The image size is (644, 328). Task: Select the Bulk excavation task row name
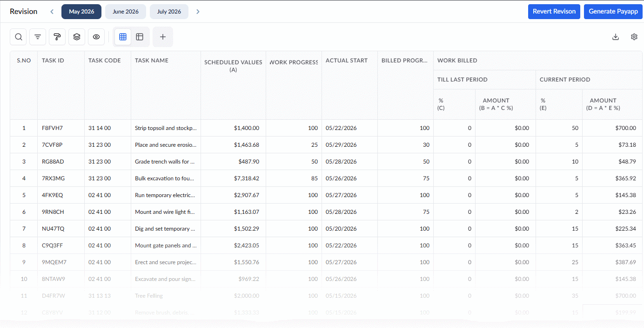click(x=165, y=178)
